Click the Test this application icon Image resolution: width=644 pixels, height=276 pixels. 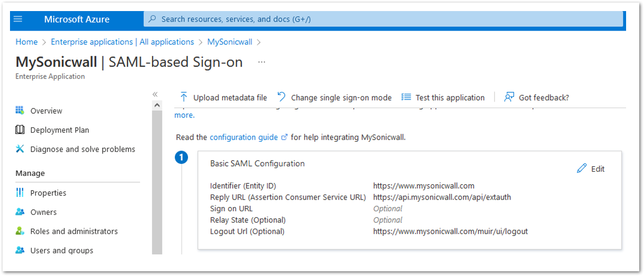[x=406, y=97]
